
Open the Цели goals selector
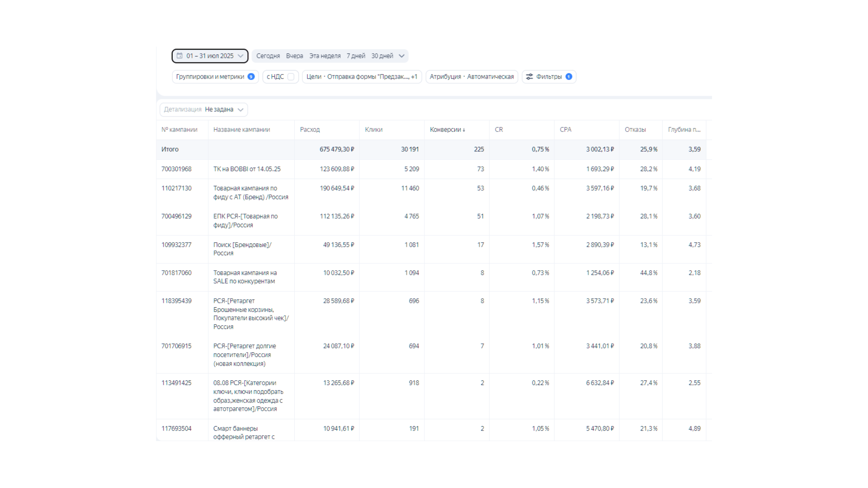[362, 77]
